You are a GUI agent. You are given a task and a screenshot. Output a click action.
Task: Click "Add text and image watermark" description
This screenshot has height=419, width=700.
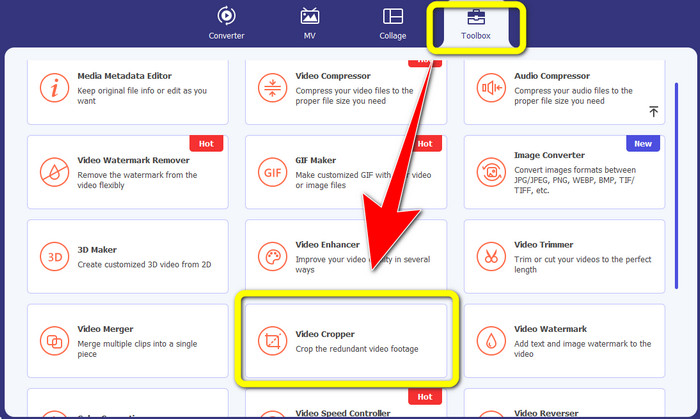coord(583,349)
